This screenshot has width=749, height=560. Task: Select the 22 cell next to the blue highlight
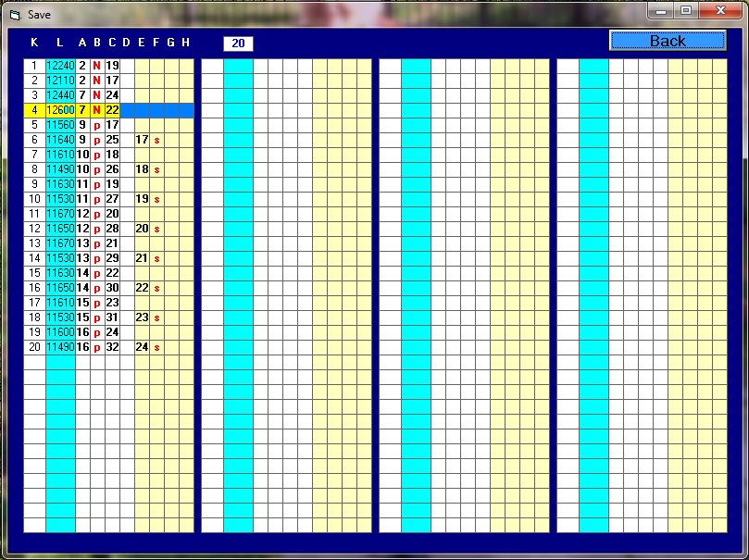pos(112,110)
